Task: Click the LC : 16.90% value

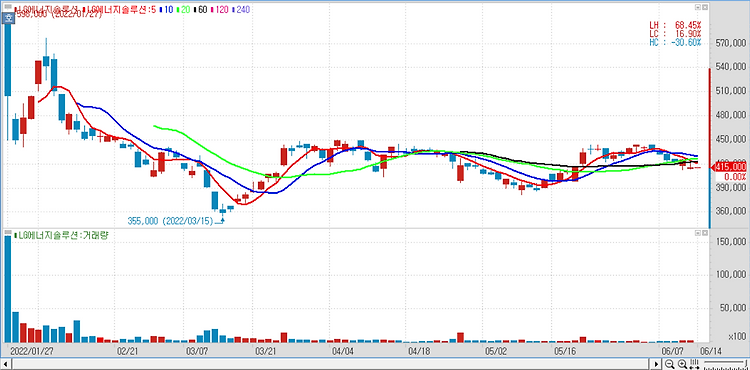Action: pos(675,33)
